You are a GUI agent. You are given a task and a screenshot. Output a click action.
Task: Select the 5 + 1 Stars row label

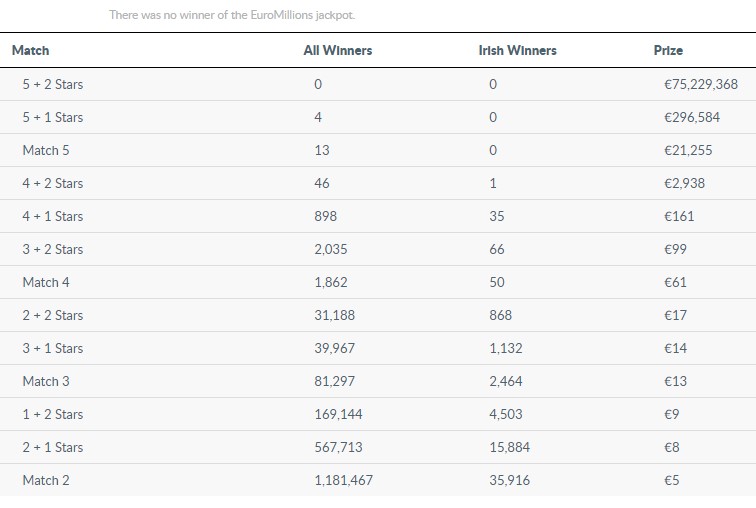(x=53, y=118)
